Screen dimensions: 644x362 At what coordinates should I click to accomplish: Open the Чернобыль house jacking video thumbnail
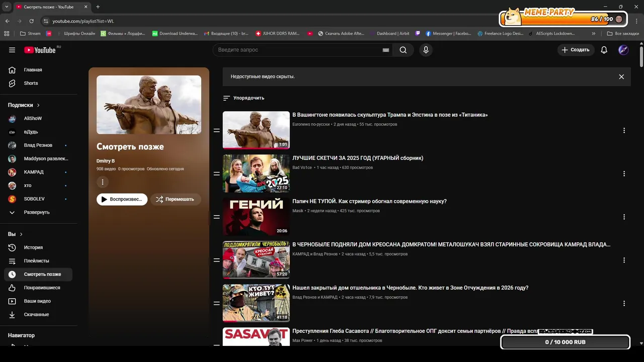point(256,260)
